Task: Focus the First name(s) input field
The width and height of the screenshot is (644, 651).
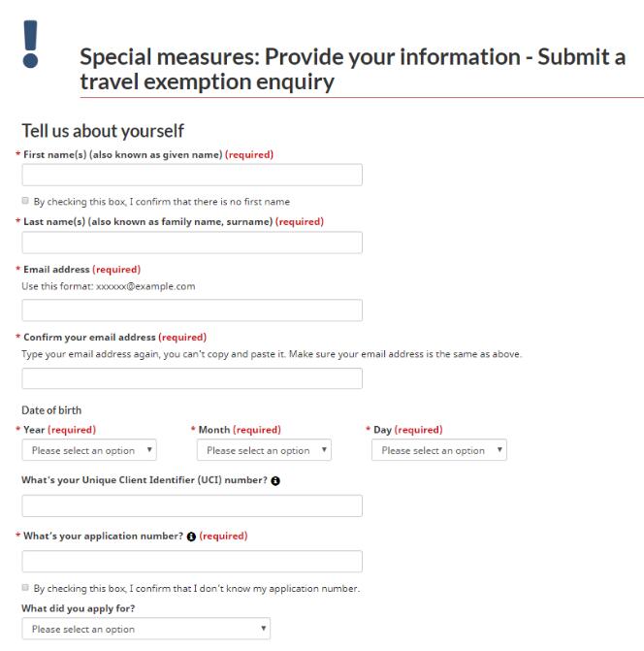Action: point(192,175)
